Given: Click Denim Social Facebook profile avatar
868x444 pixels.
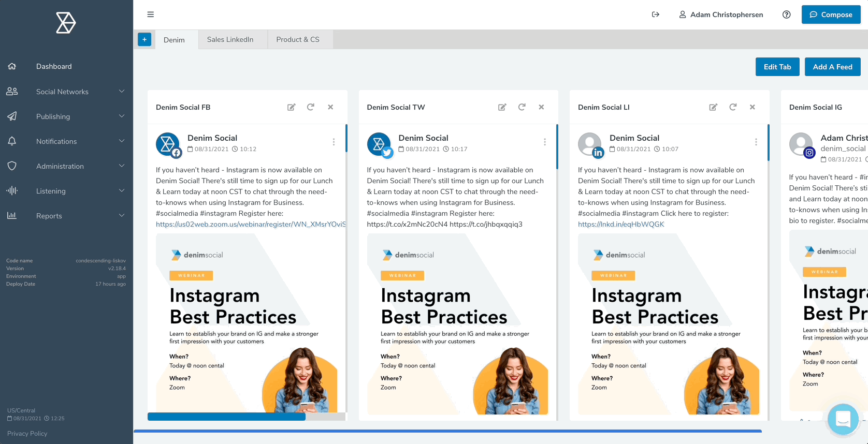Looking at the screenshot, I should (x=168, y=144).
